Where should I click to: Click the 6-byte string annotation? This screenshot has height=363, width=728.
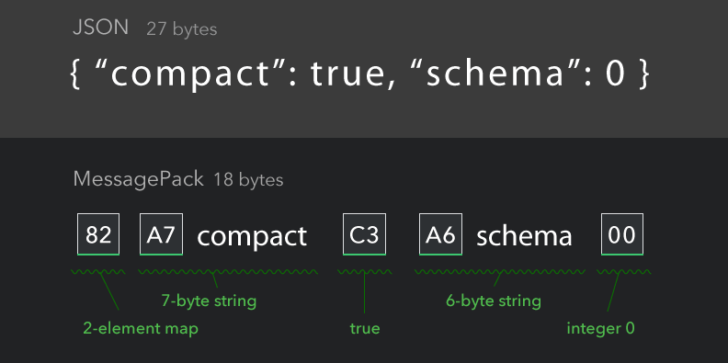pyautogui.click(x=494, y=301)
